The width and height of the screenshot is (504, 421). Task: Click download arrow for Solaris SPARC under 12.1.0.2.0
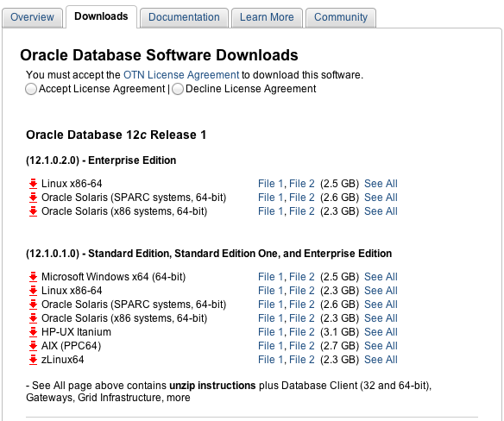click(33, 198)
